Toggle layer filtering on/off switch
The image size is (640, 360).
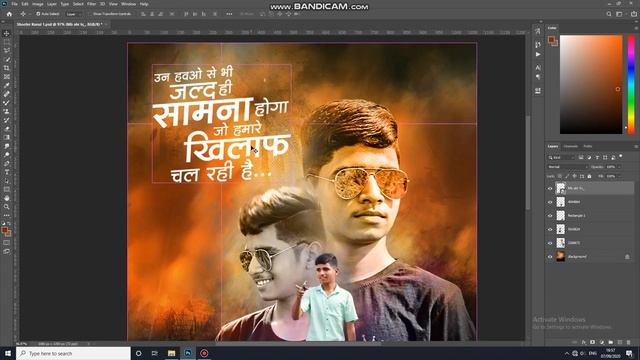point(621,156)
